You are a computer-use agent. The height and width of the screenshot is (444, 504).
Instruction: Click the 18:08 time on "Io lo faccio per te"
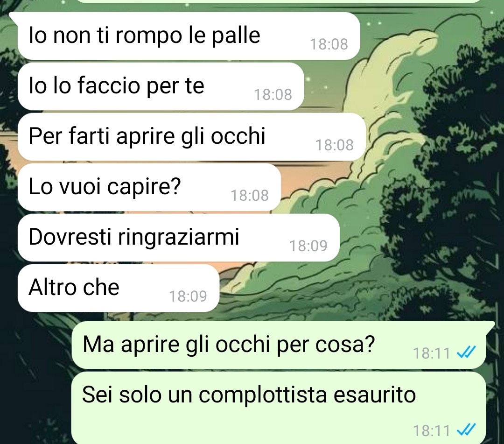[273, 95]
